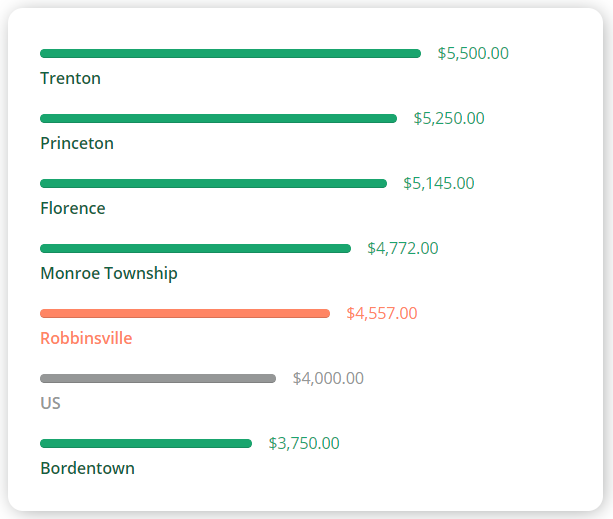Click the Monroe Township bar

pos(195,249)
